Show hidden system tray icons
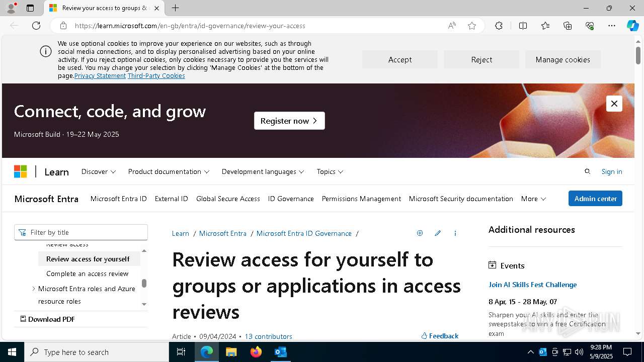644x362 pixels. pyautogui.click(x=530, y=352)
